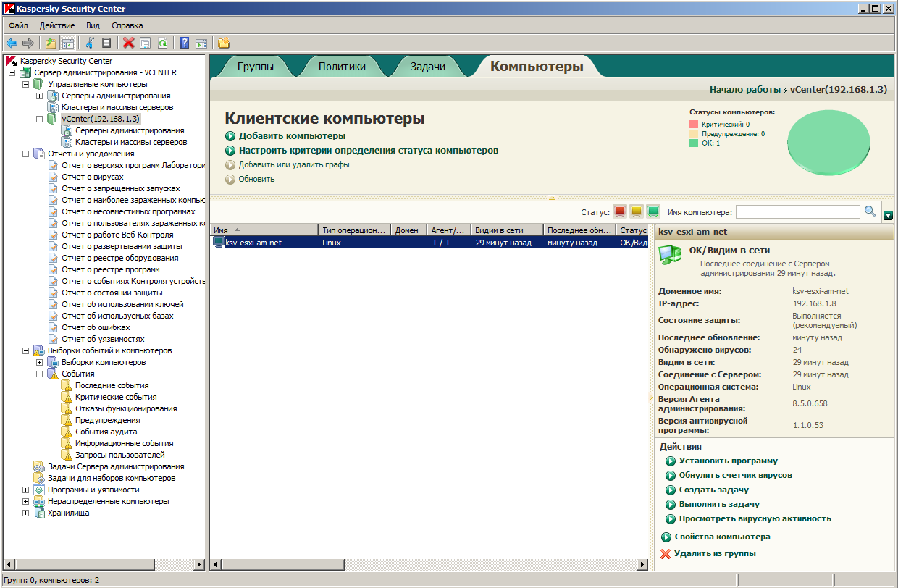Go back with the blue arrow toolbar button
Screen dimensions: 898x588
click(x=12, y=43)
